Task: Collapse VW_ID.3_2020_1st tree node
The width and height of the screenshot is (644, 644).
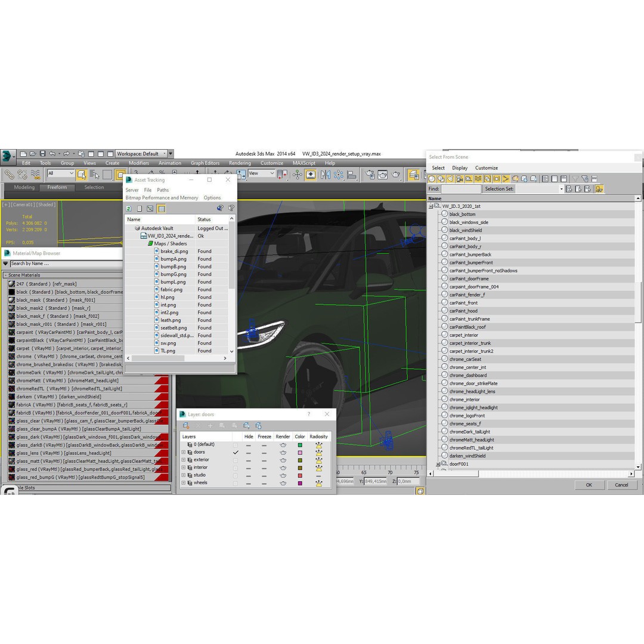Action: tap(431, 206)
